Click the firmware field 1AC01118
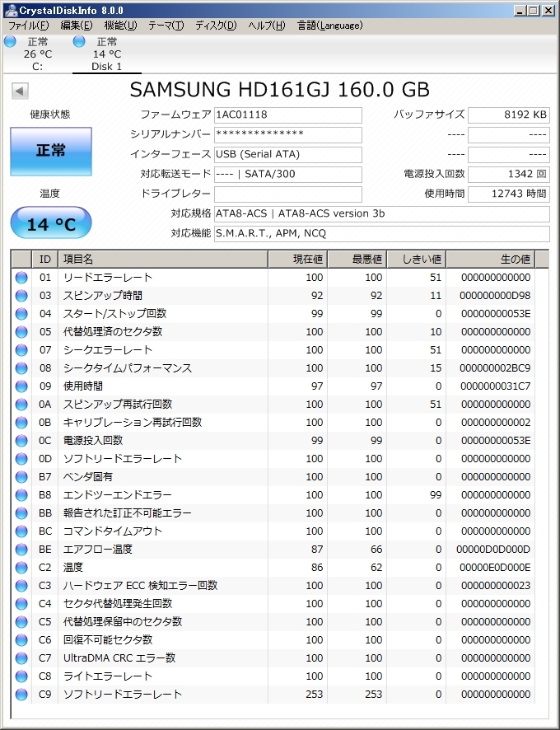The image size is (560, 730). pyautogui.click(x=287, y=115)
